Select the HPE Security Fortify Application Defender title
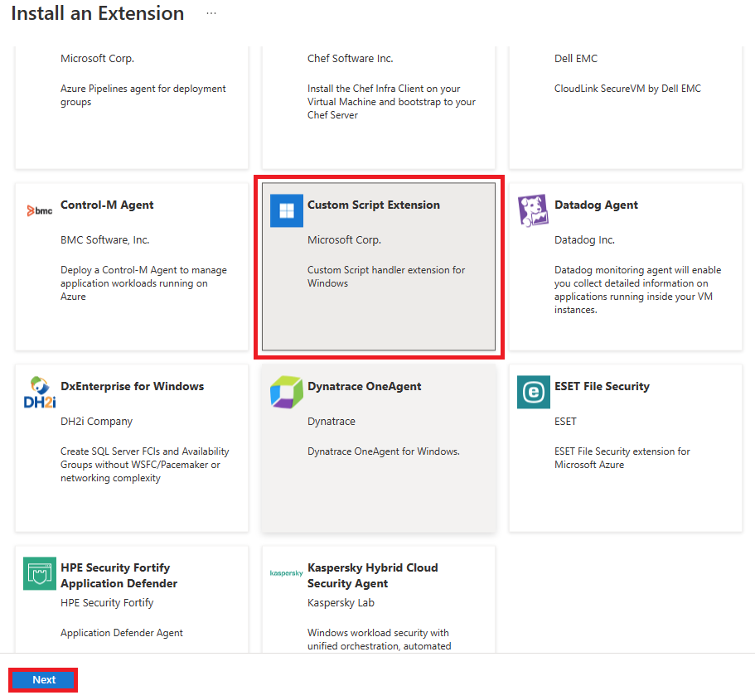Viewport: 755px width, 700px height. 119,575
